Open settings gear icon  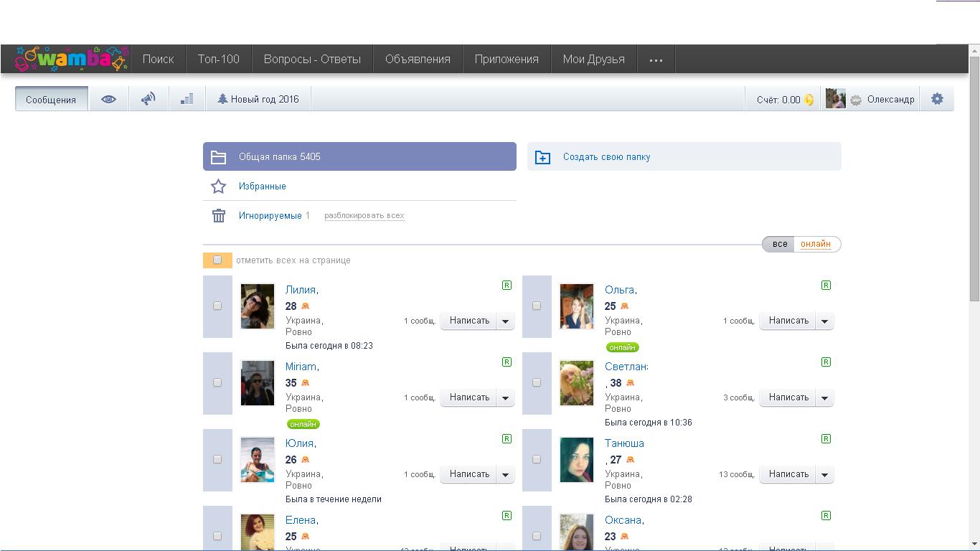tap(937, 99)
